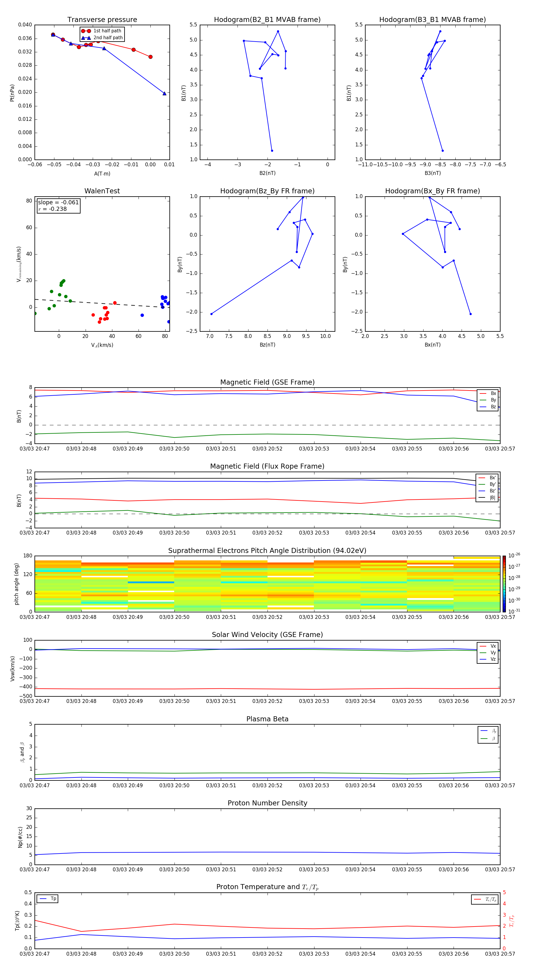Screen dimensions: 535x980
Task: Click the 'Hodogram(Bz_By FR frame)' title
Action: (267, 191)
